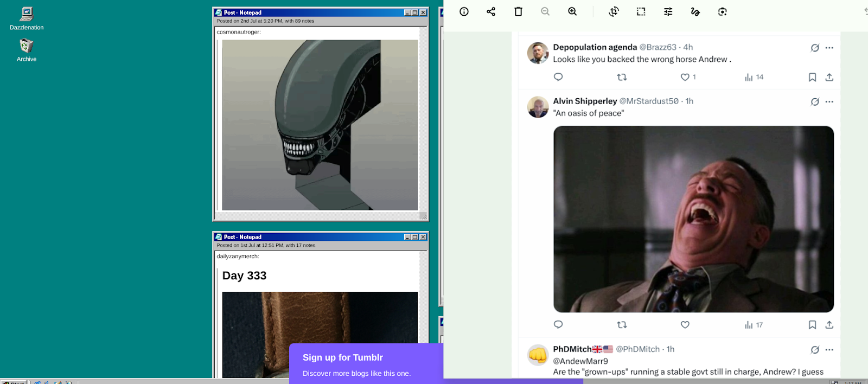The width and height of the screenshot is (868, 384).
Task: Click the visual search camera icon
Action: click(x=722, y=11)
